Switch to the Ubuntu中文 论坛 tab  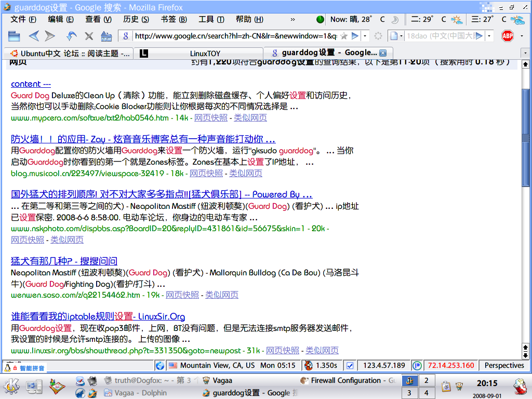[x=69, y=54]
